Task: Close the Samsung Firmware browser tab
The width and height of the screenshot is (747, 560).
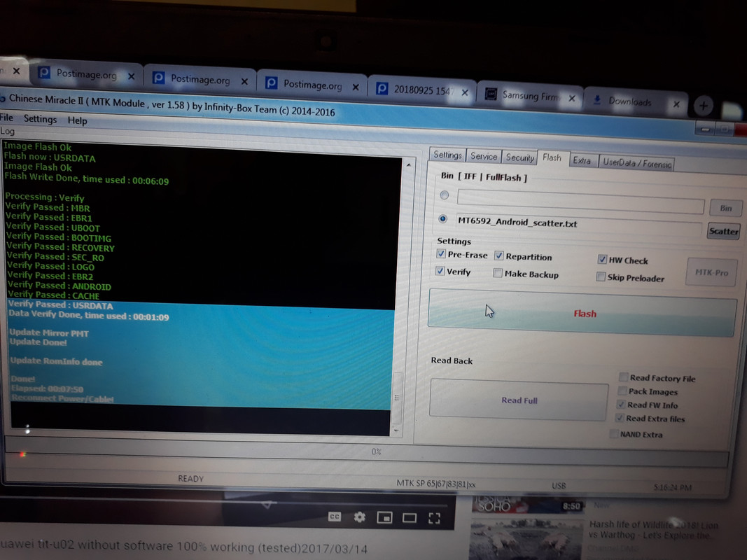Action: pos(572,98)
